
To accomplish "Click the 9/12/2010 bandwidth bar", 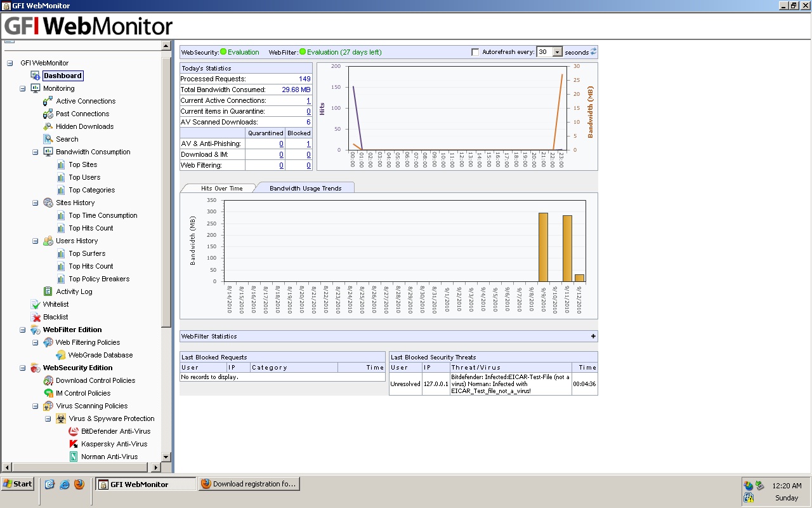I will point(579,277).
